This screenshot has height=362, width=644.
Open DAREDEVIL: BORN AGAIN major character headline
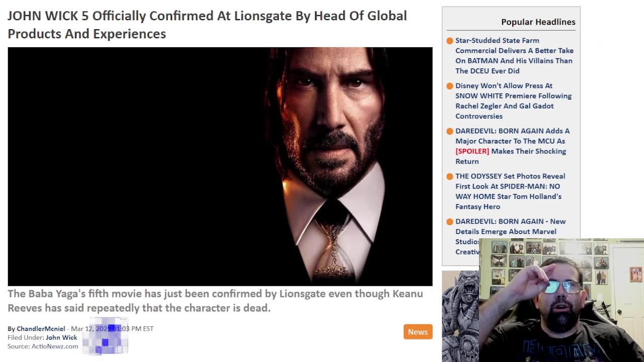point(512,146)
